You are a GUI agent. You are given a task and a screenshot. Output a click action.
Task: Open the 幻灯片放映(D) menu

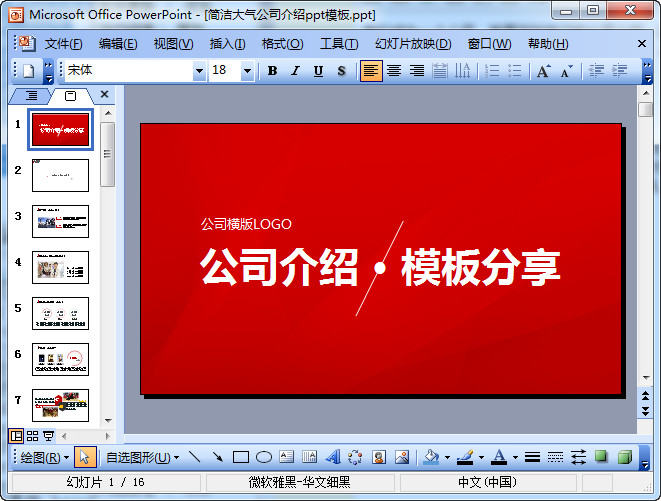pos(413,44)
